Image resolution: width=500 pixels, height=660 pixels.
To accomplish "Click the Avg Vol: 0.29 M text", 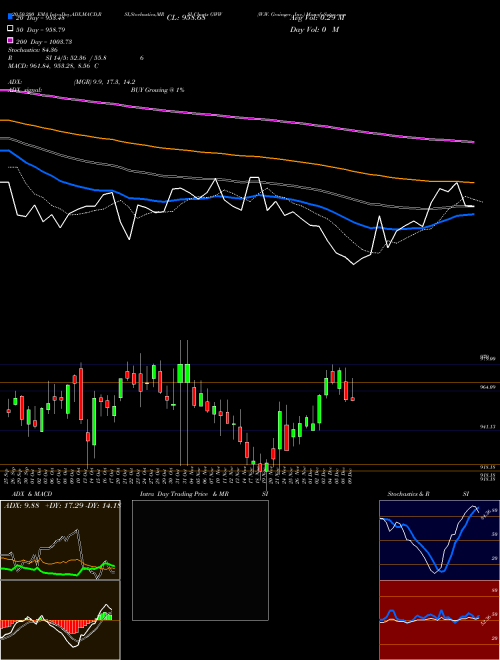I will pyautogui.click(x=317, y=18).
